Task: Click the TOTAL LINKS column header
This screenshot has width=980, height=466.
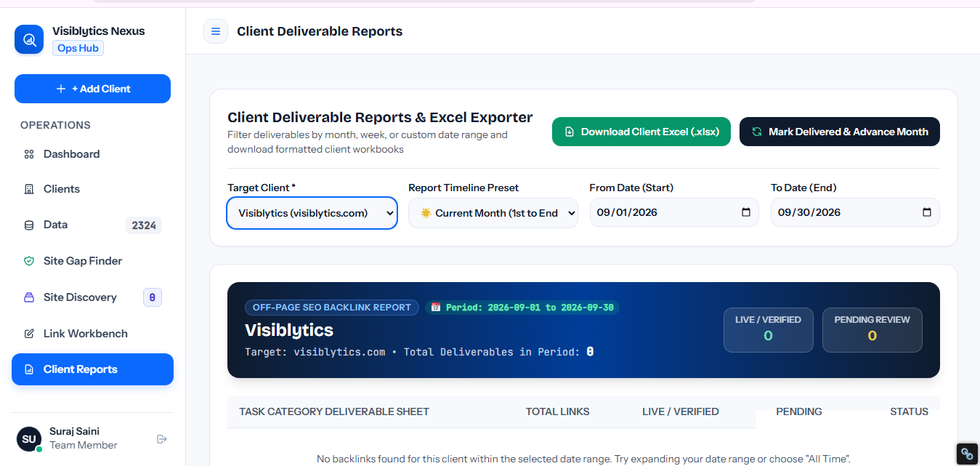Action: (x=558, y=411)
